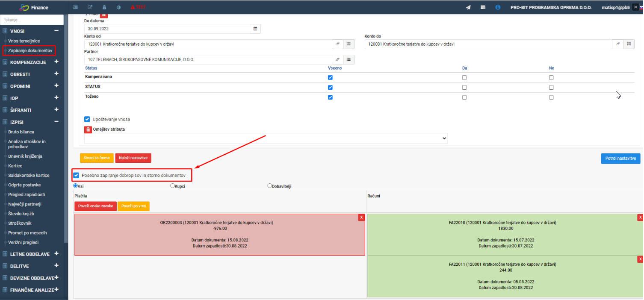Click Poveži enake zneske button
Screen dimensions: 644x300
tap(95, 206)
